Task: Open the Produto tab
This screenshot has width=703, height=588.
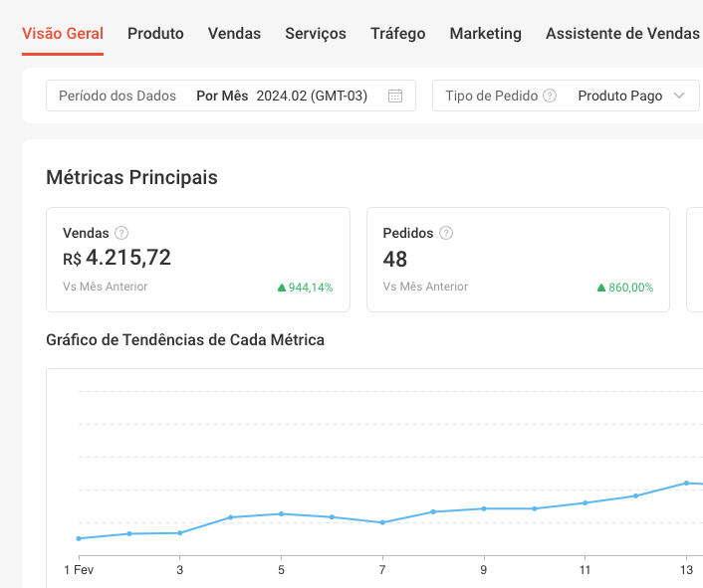Action: tap(155, 34)
